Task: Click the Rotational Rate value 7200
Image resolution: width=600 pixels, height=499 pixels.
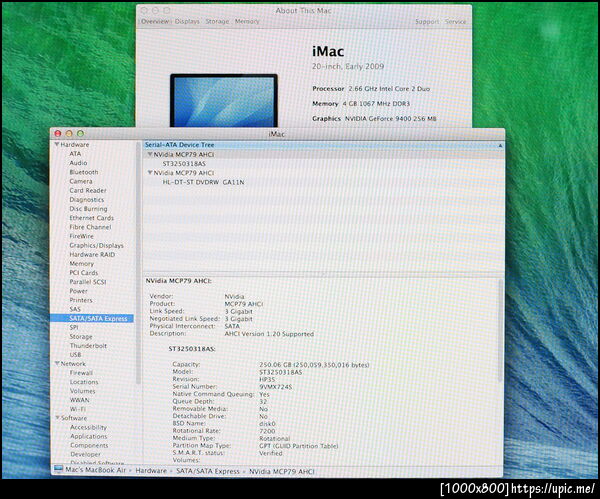Action: click(267, 431)
